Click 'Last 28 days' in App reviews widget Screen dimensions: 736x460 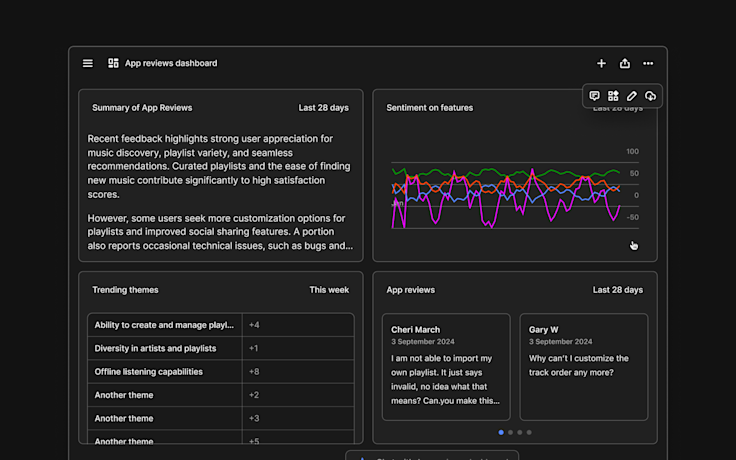coord(618,290)
